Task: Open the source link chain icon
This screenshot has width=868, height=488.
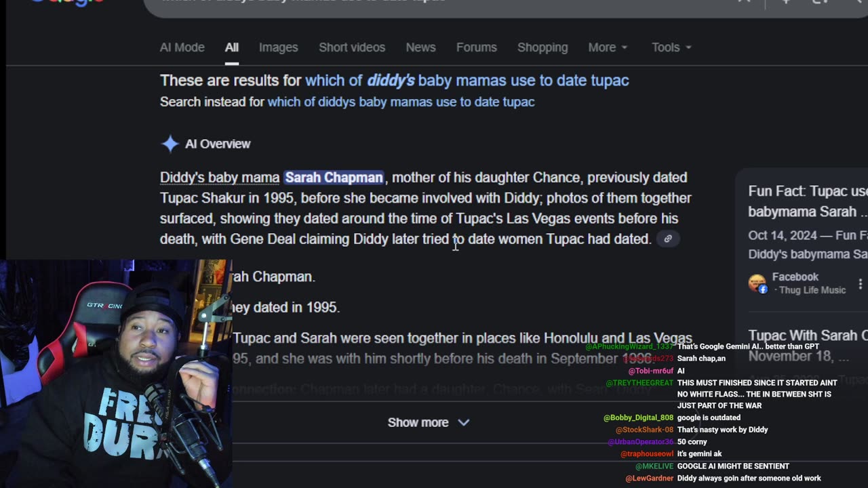Action: point(668,239)
